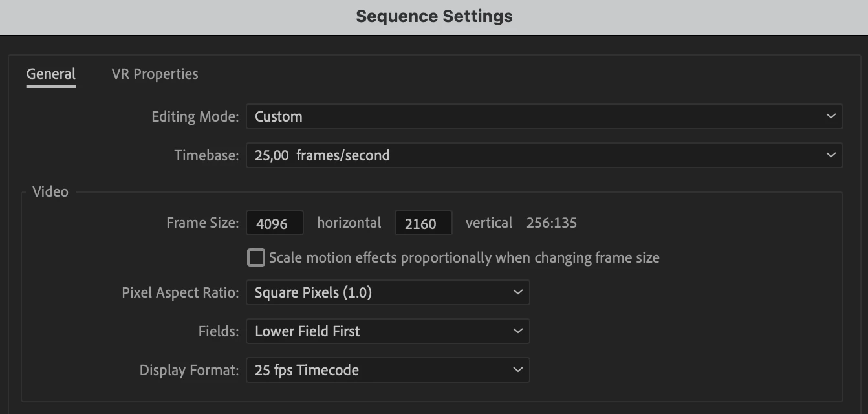Screen dimensions: 868x414
Task: Click the Editing Mode dropdown chevron arrow
Action: [830, 117]
